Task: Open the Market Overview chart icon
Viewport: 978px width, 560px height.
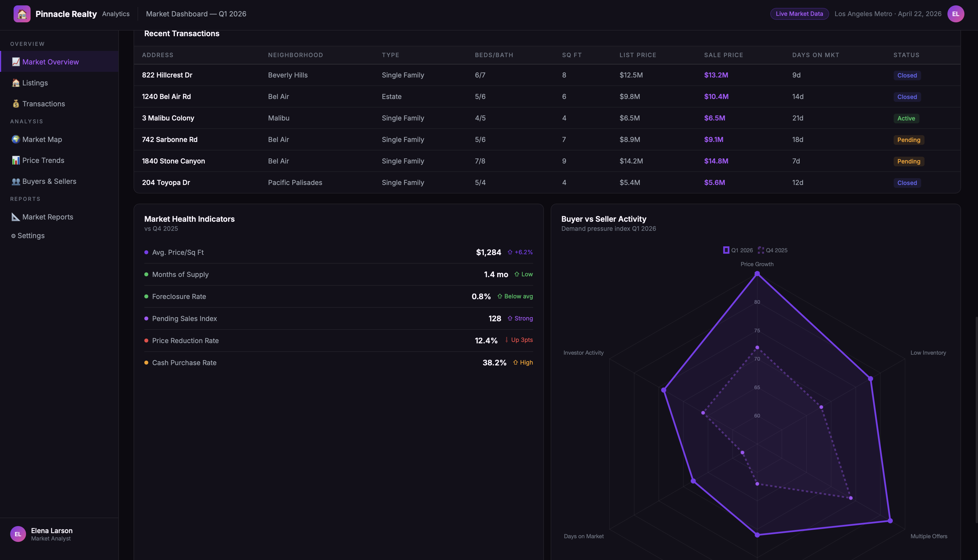Action: coord(16,62)
